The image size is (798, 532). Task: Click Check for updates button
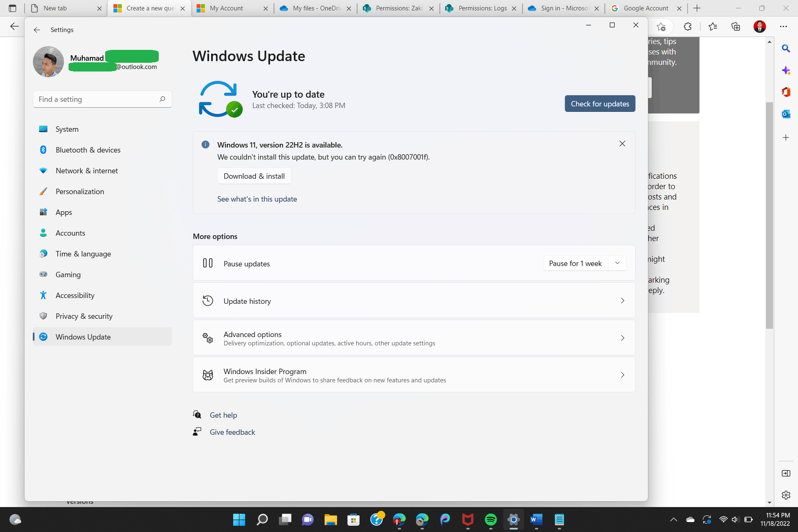(600, 103)
